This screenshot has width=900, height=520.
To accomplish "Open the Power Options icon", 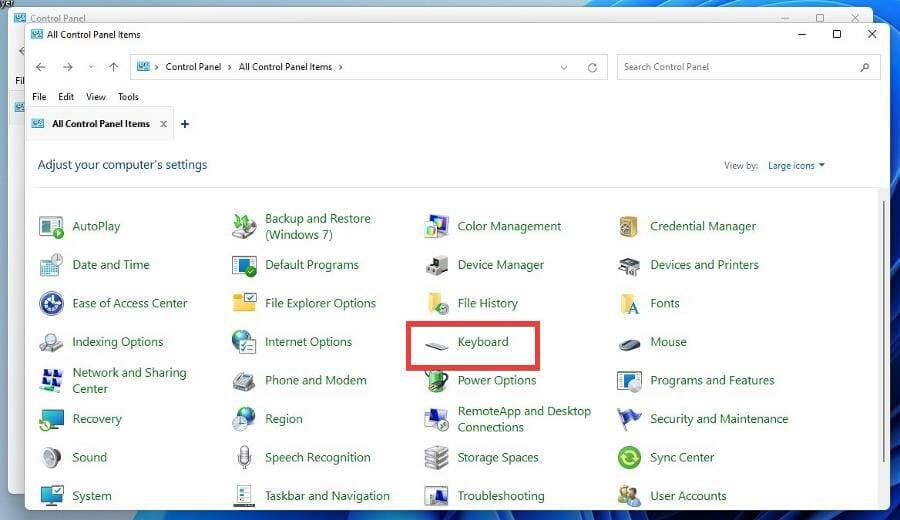I will [x=437, y=381].
